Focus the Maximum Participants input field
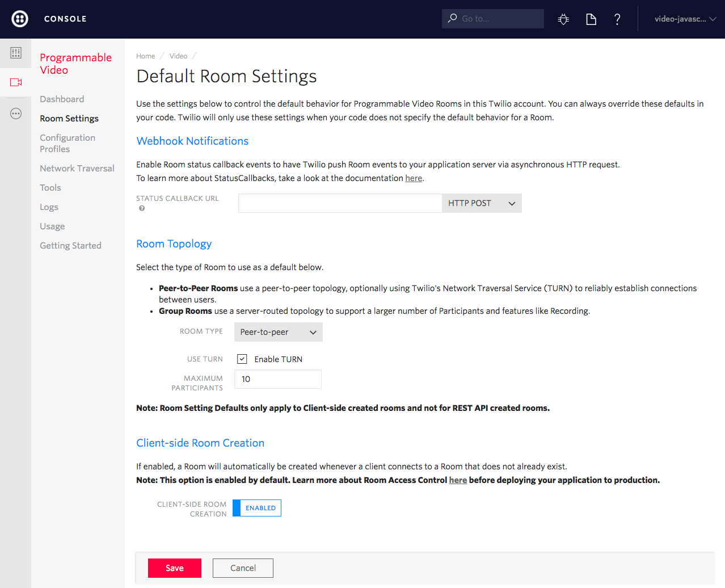 click(x=278, y=379)
